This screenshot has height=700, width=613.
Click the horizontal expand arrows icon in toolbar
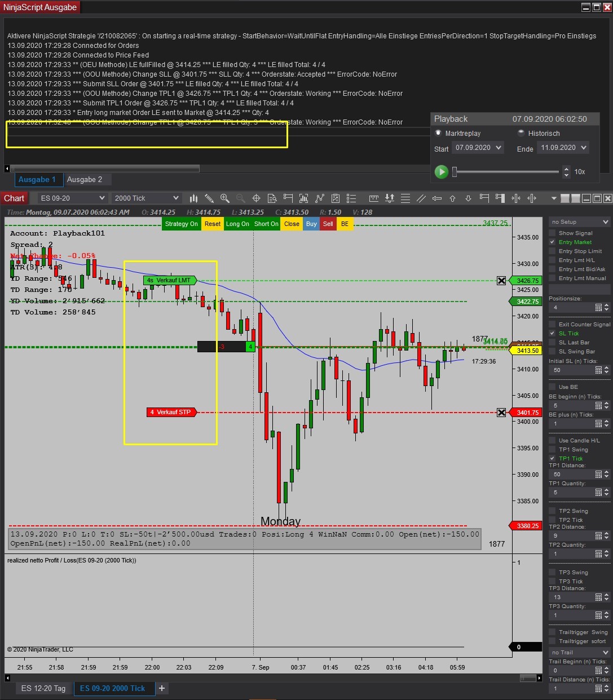point(531,198)
